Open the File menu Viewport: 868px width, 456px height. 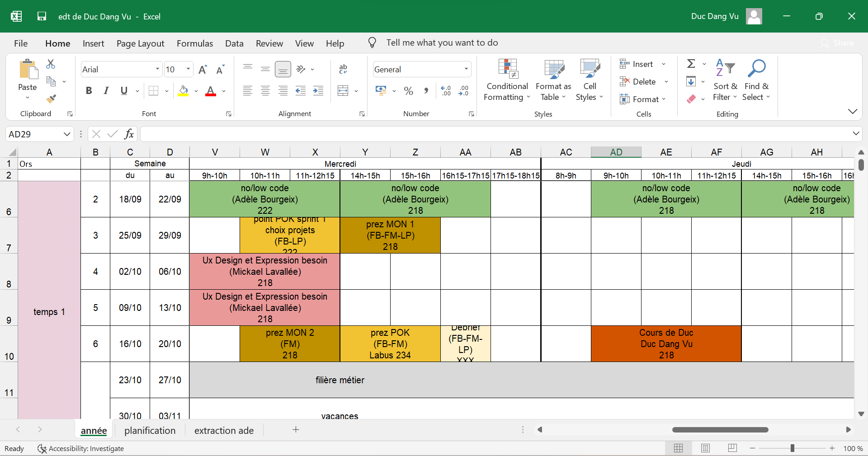[x=21, y=43]
